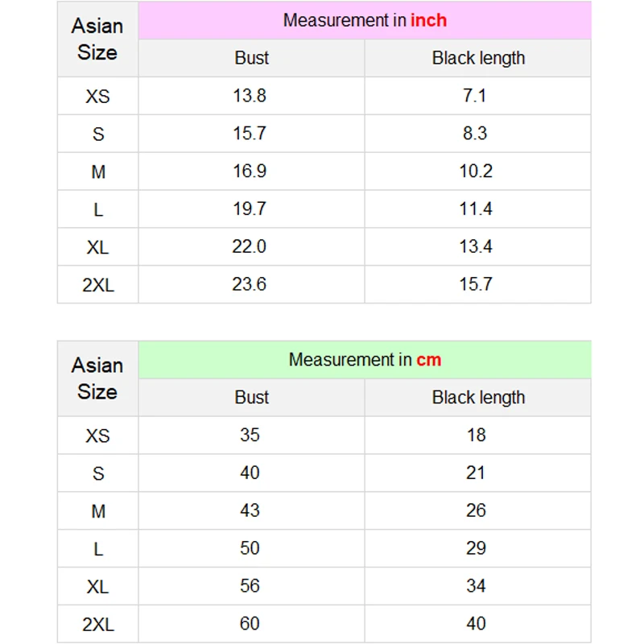The width and height of the screenshot is (644, 644).
Task: Click the L bust value 50 in cm
Action: [250, 549]
